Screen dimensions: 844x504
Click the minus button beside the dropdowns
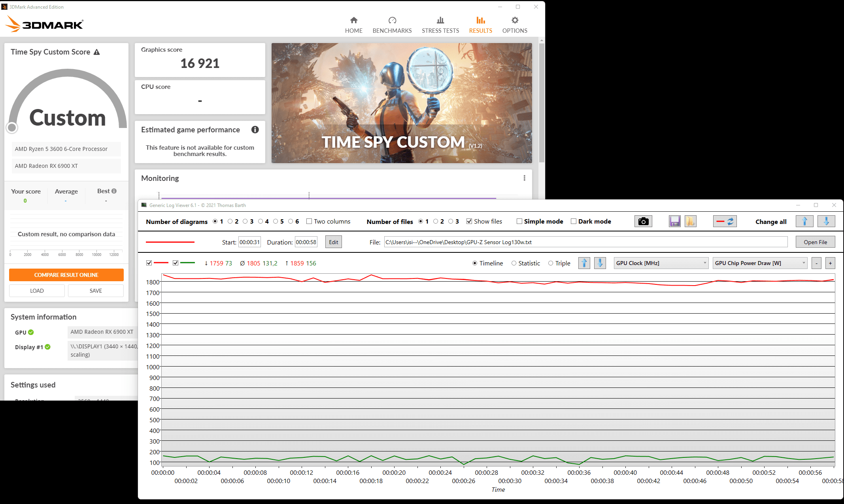tap(816, 263)
